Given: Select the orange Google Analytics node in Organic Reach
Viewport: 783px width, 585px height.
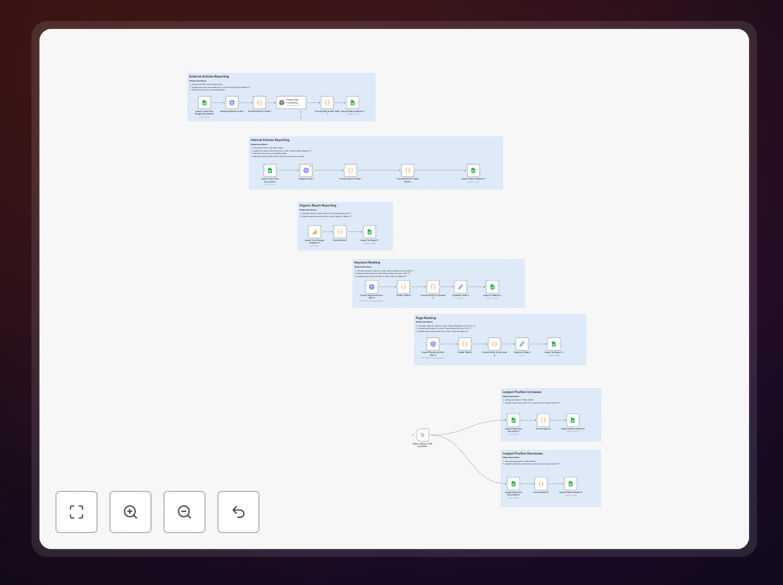Looking at the screenshot, I should point(315,232).
